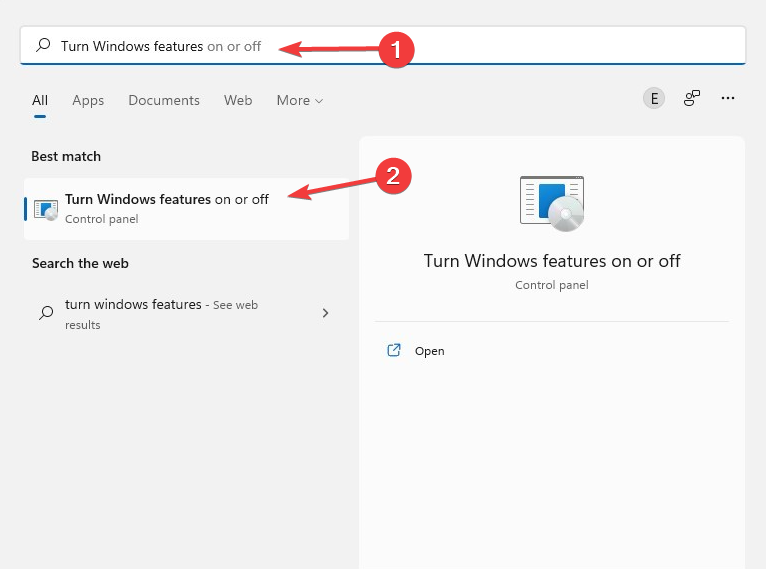
Task: Click the 'Best match' heading
Action: 66,156
